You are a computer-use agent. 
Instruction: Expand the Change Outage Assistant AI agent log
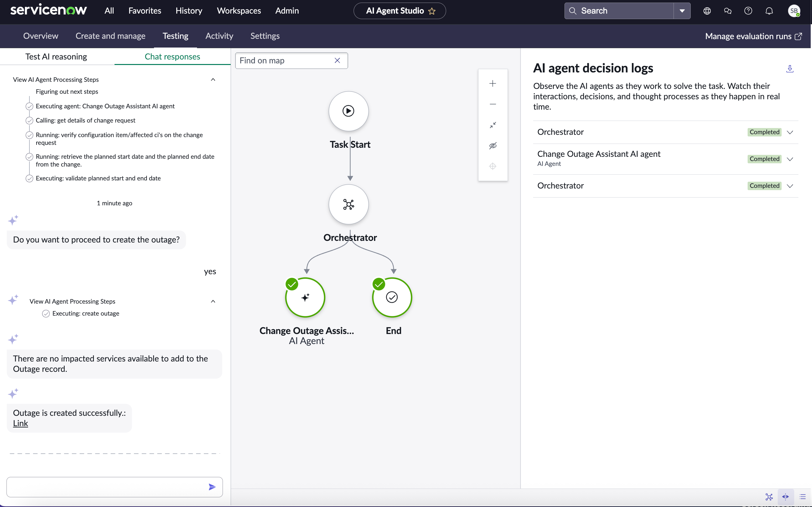click(x=790, y=159)
